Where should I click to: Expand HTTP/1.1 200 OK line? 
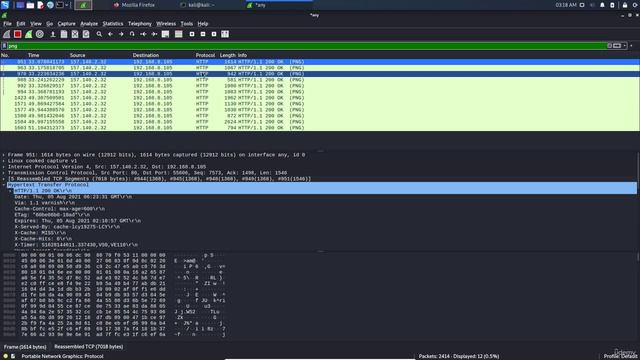pos(11,191)
